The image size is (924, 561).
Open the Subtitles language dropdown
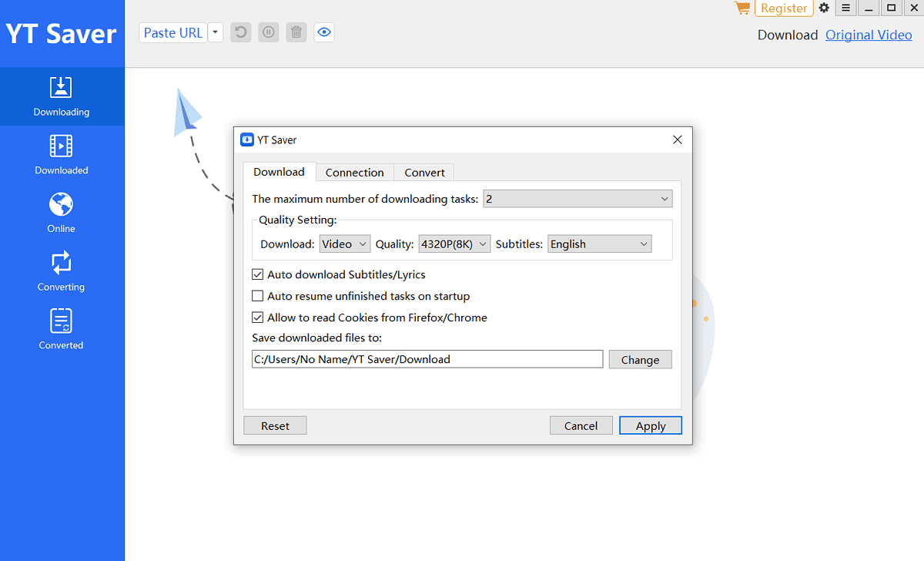click(x=599, y=244)
